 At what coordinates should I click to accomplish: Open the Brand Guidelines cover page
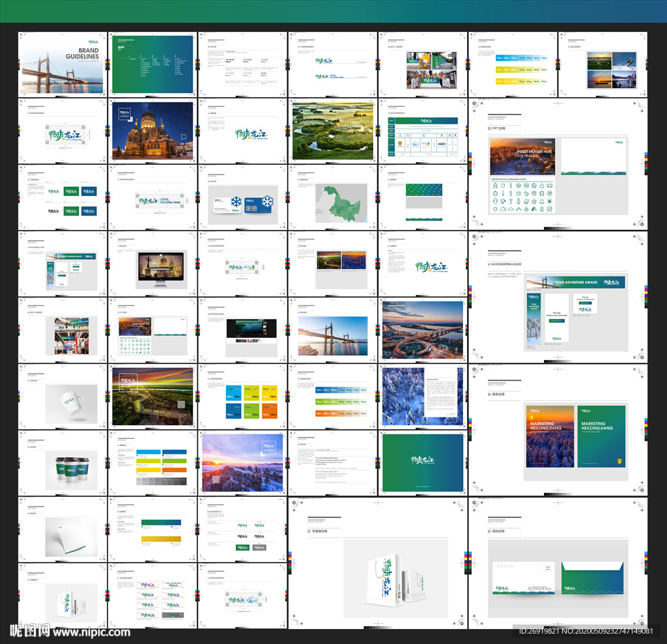click(62, 64)
